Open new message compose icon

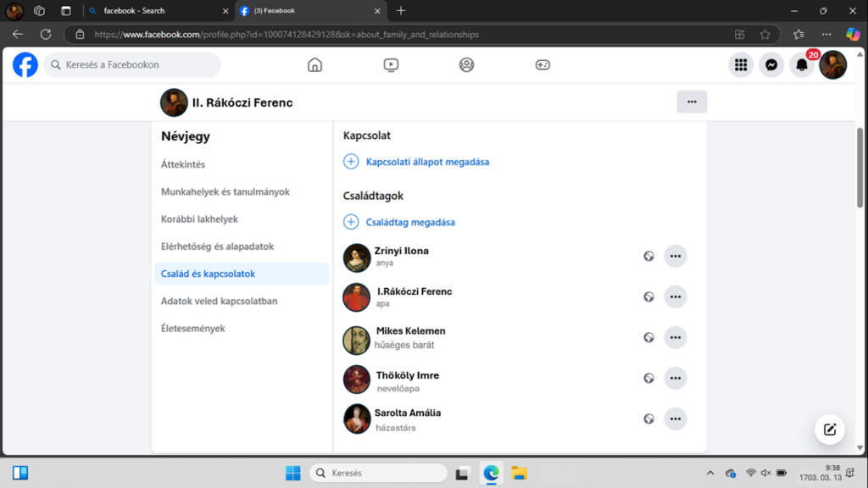click(x=829, y=430)
